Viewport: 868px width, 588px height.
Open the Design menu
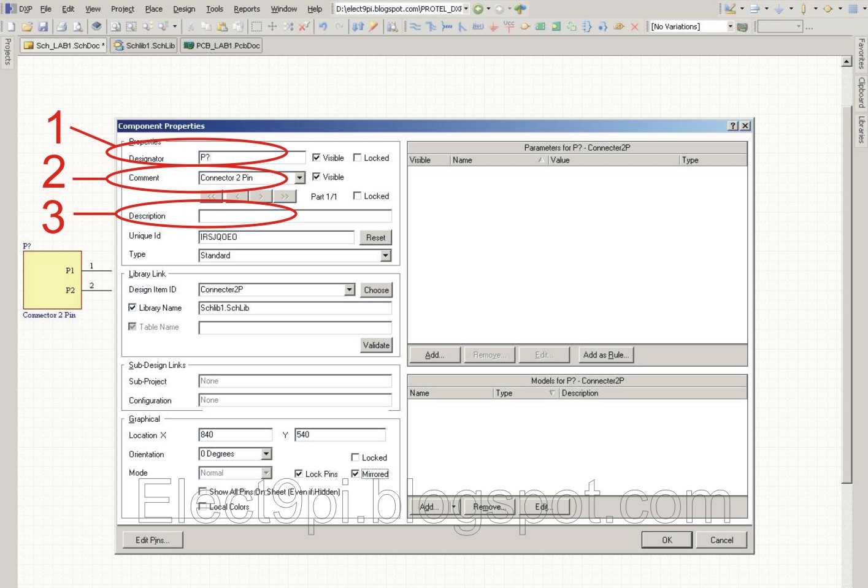click(183, 9)
